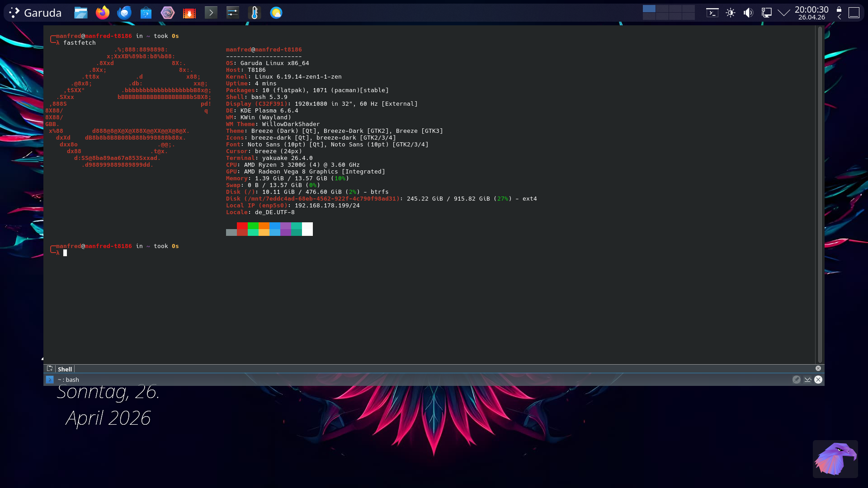
Task: Click the 'Uptime: 4 mins' line
Action: pyautogui.click(x=251, y=84)
